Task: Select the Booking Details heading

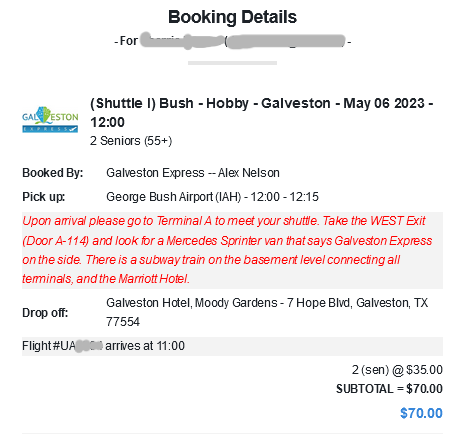Action: [232, 17]
